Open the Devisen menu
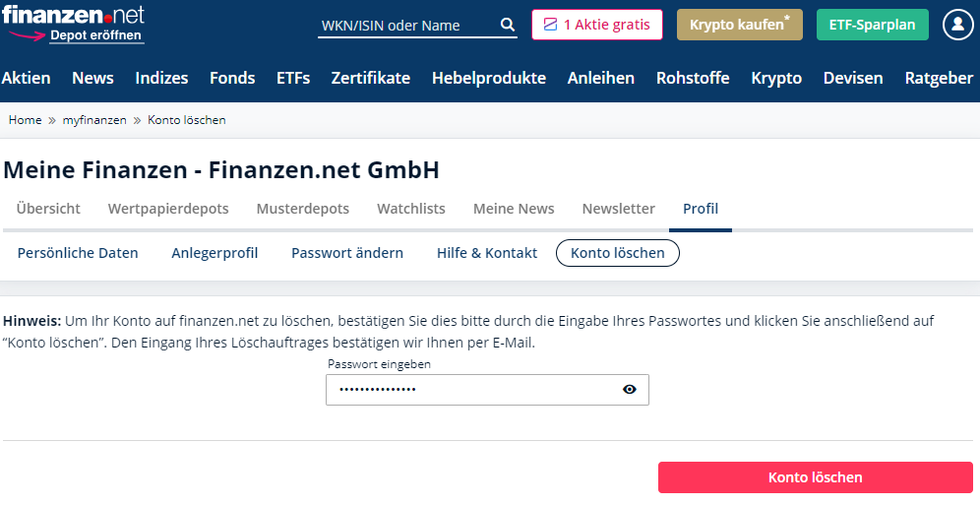 point(853,78)
